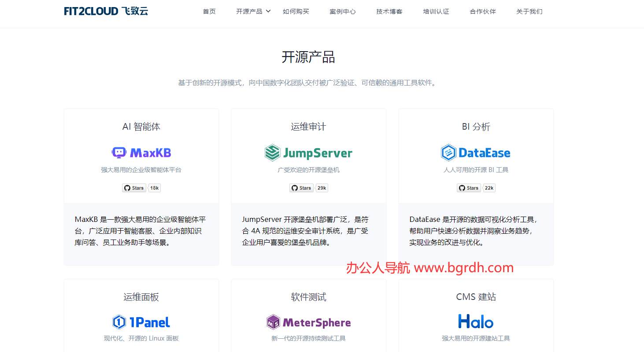The width and height of the screenshot is (644, 352).
Task: Open the 关于我们 page
Action: coord(529,11)
